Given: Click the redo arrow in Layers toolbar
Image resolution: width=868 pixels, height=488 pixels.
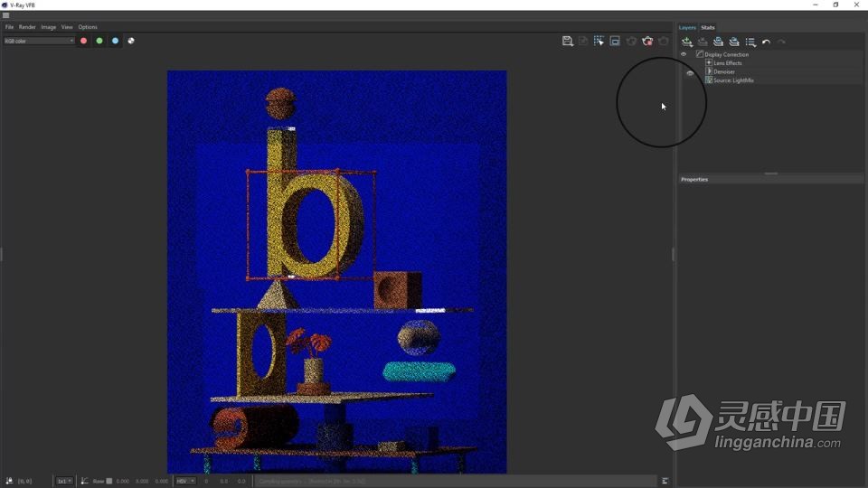Looking at the screenshot, I should 781,42.
